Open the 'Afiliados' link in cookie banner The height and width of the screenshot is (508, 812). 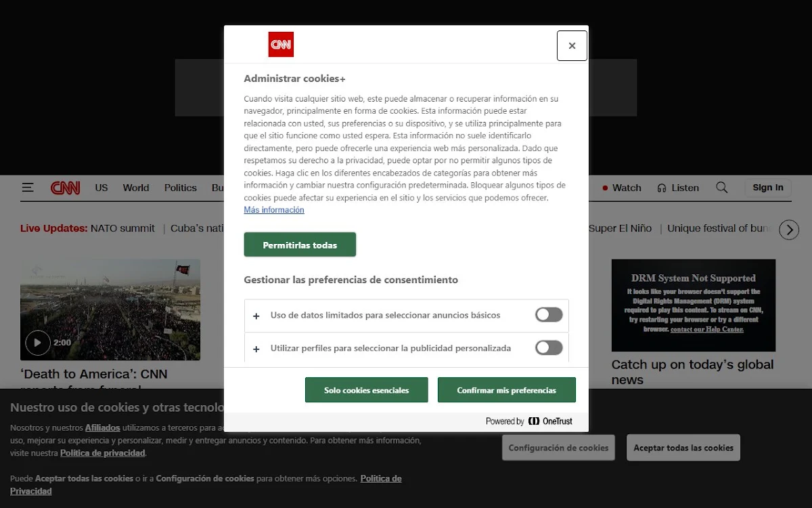[x=103, y=427]
